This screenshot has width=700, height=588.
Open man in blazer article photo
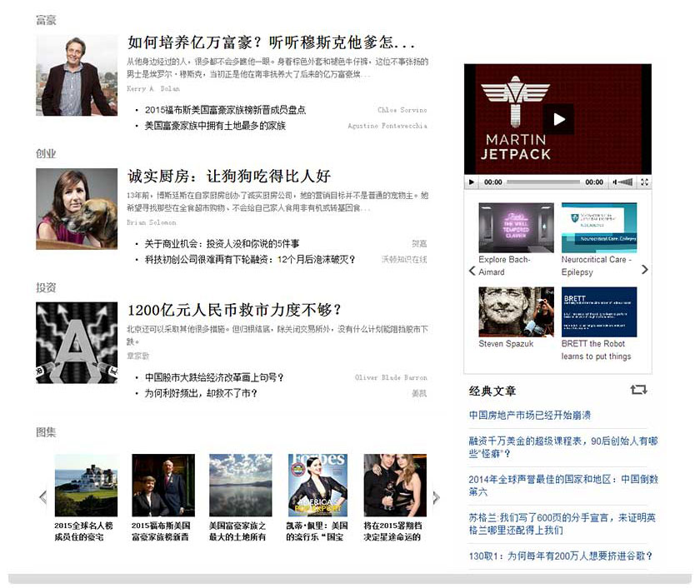coord(77,76)
